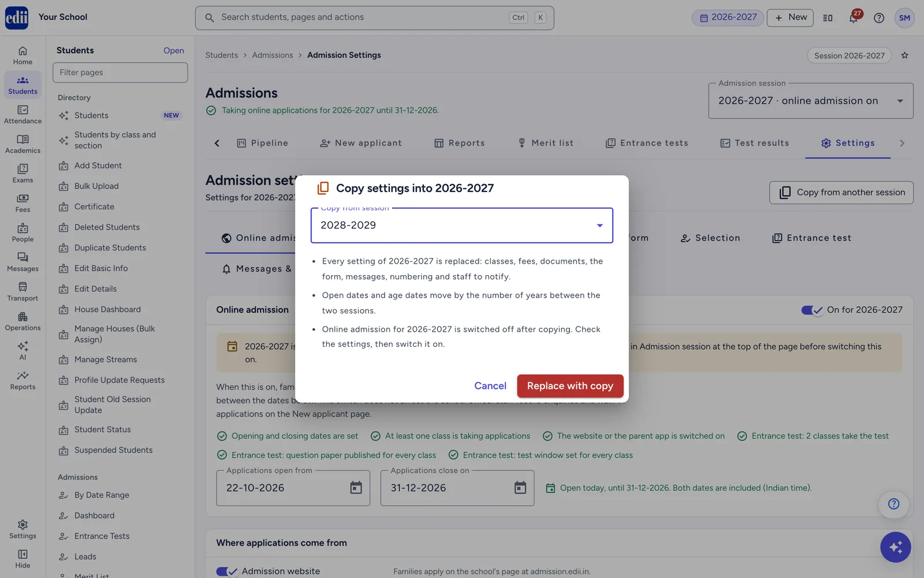Click the Filter pages input

tap(120, 73)
